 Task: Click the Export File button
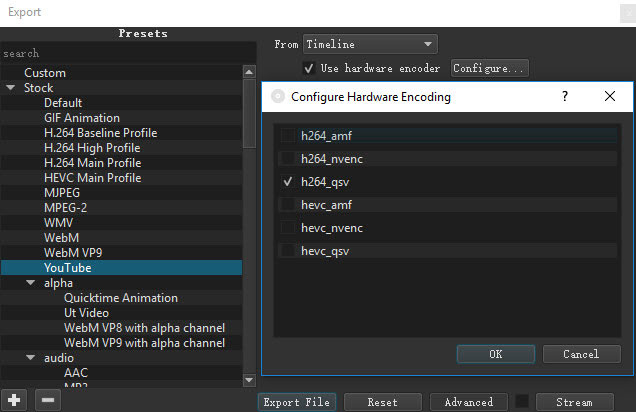click(x=297, y=402)
